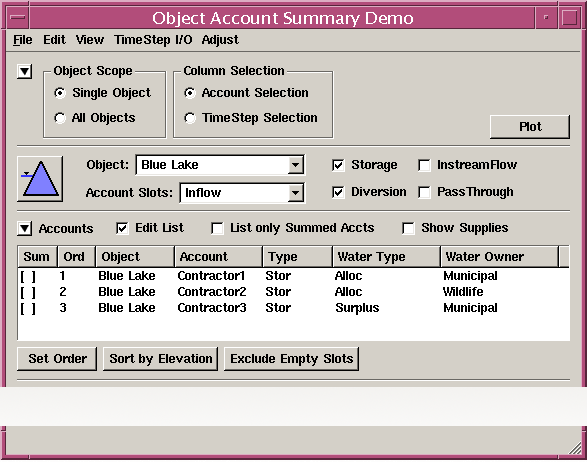
Task: Select the All Objects radio button
Action: [x=60, y=118]
